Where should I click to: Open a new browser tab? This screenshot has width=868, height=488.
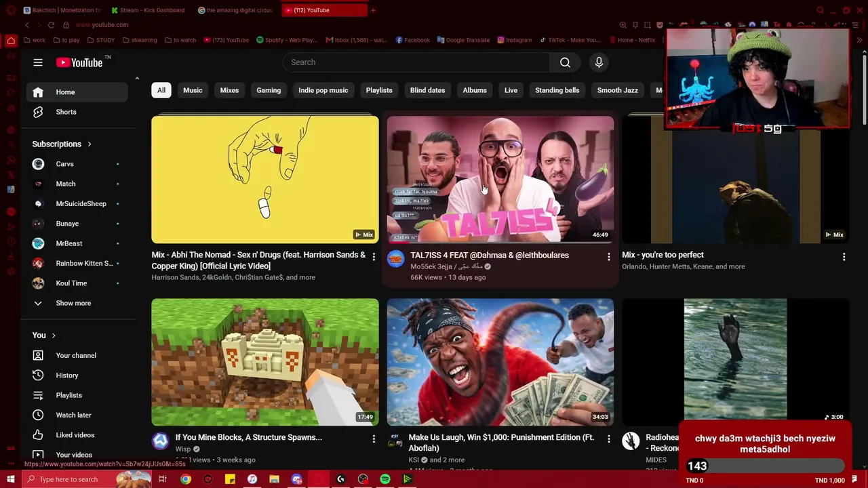point(373,10)
